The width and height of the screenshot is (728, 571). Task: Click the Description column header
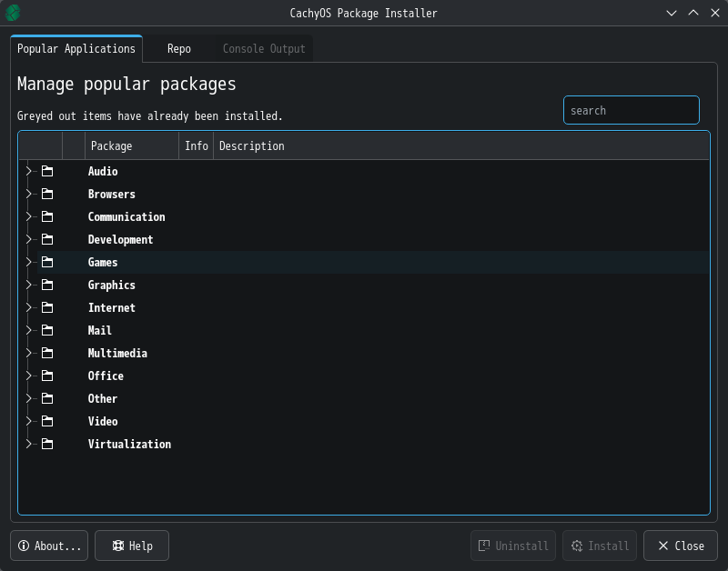coord(461,146)
